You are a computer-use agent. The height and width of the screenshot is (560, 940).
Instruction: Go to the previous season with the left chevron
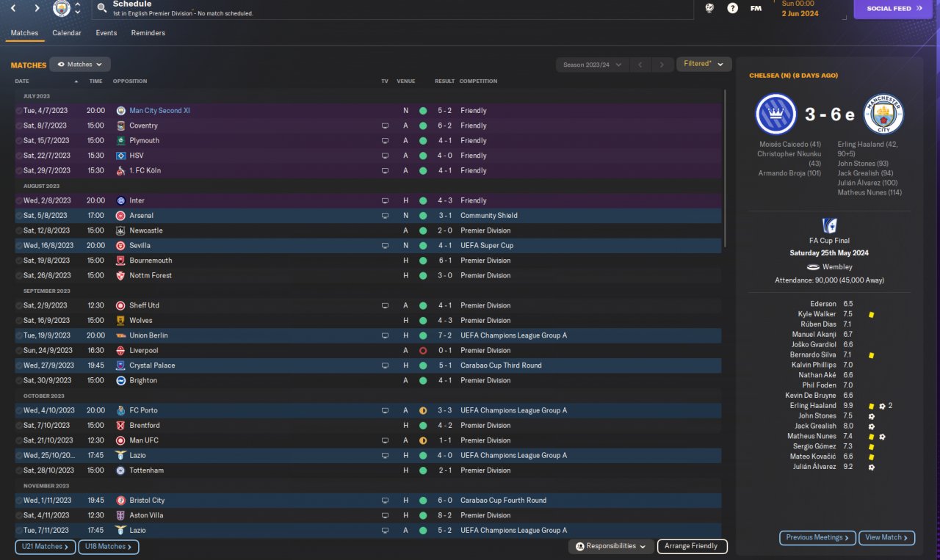640,65
